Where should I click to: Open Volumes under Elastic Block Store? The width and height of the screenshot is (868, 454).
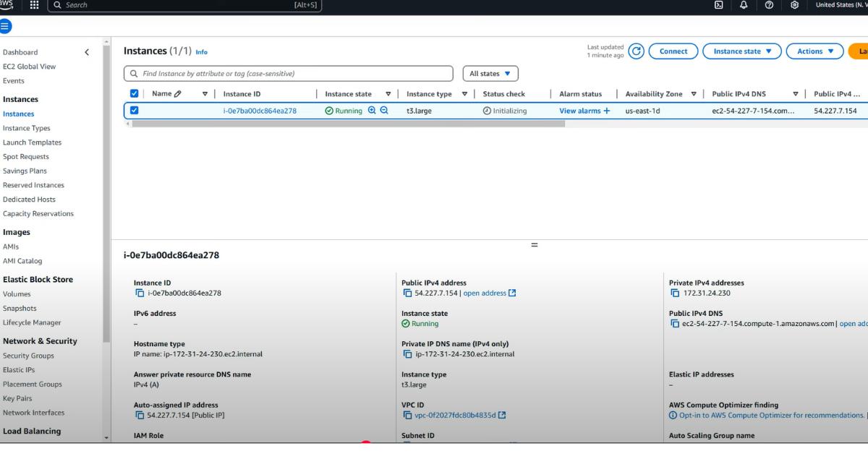point(17,294)
